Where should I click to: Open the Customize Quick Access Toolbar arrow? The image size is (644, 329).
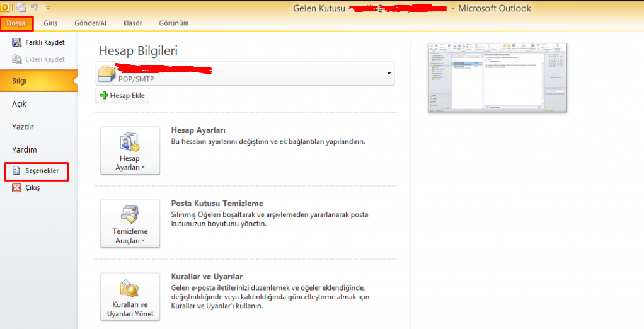48,8
